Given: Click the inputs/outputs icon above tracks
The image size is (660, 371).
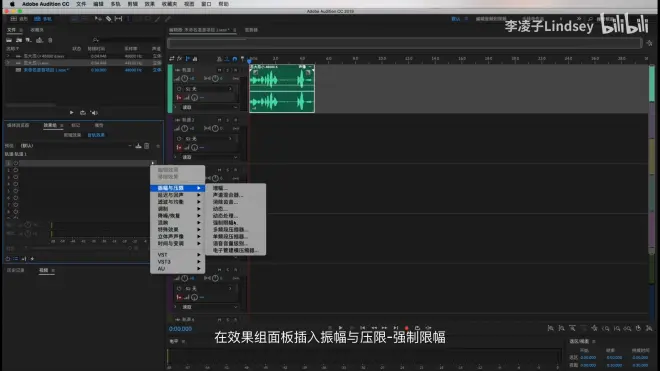Looking at the screenshot, I should (x=172, y=59).
